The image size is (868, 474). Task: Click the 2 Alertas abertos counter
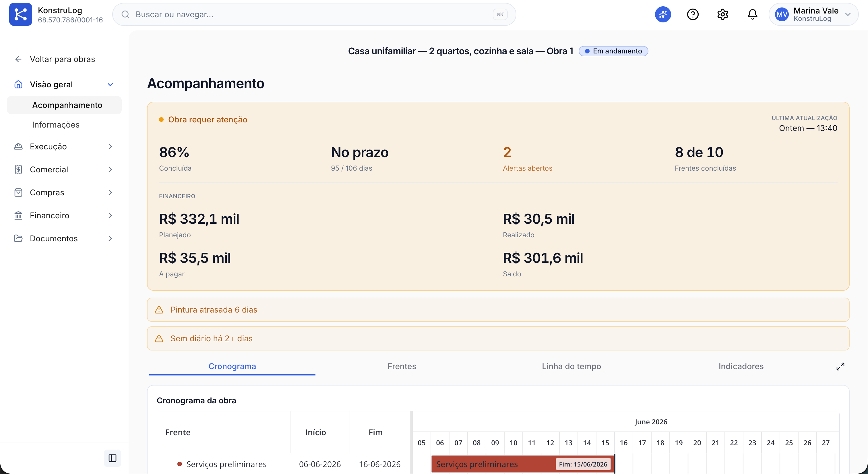(527, 159)
